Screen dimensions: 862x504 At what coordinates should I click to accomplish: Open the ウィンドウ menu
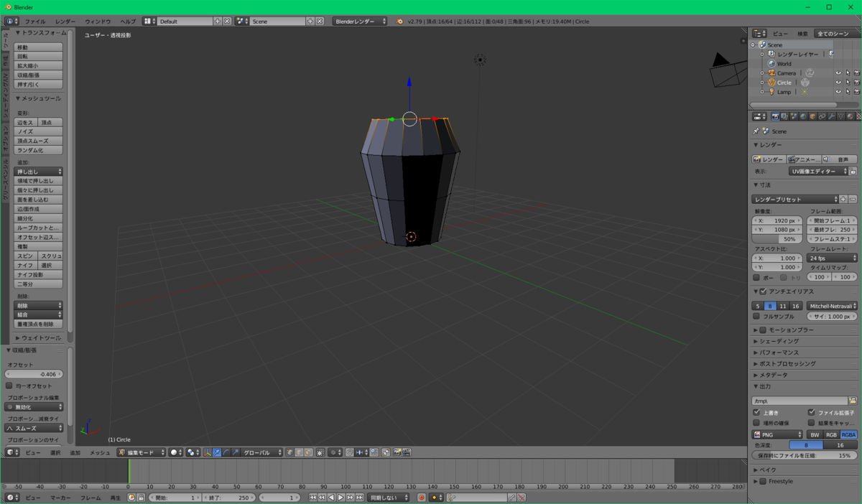98,22
